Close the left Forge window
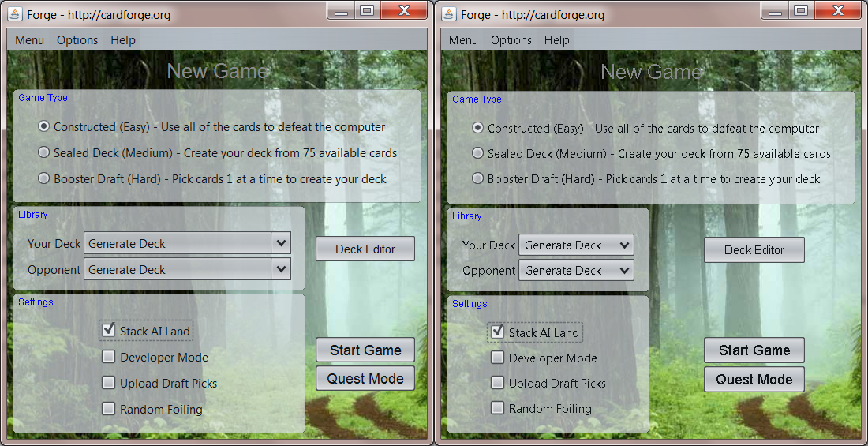The width and height of the screenshot is (868, 446). pos(404,10)
